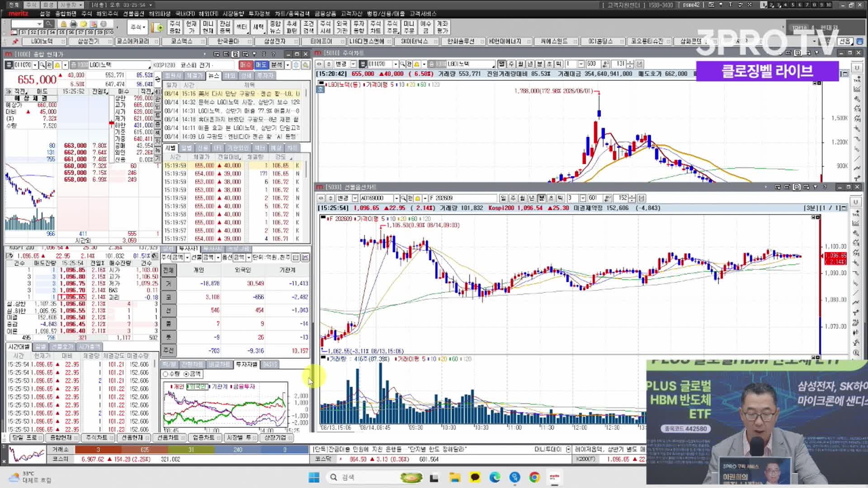Click the Windows Start button
The image size is (868, 488).
[x=314, y=477]
